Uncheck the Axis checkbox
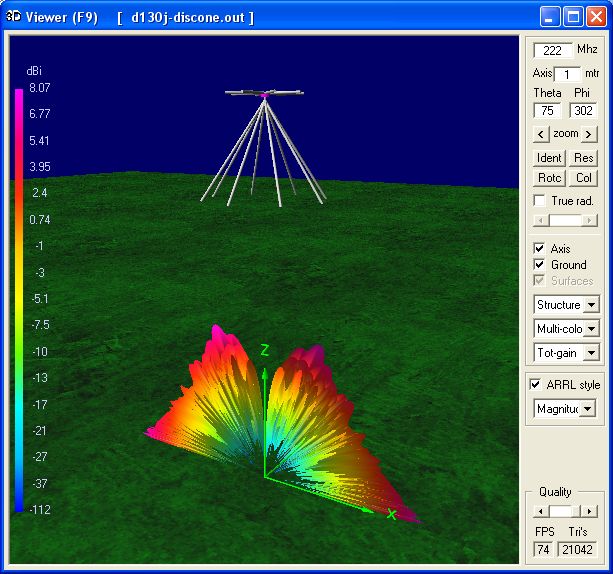613x574 pixels. 541,249
